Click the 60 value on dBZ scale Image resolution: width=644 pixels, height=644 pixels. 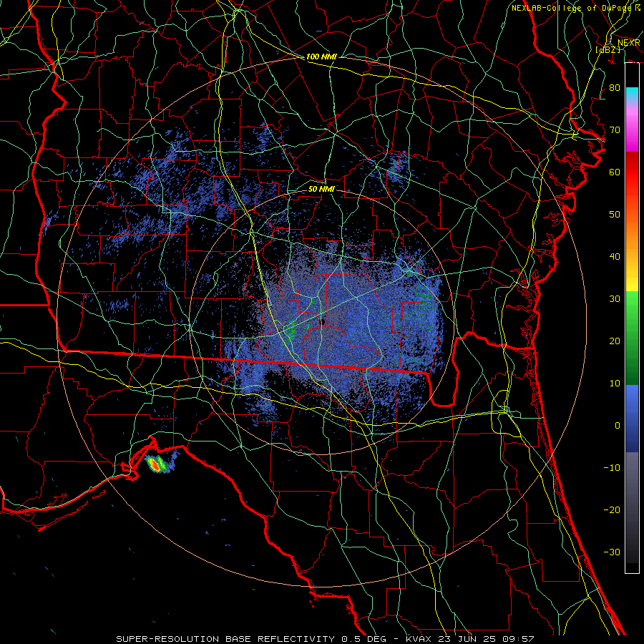click(615, 172)
